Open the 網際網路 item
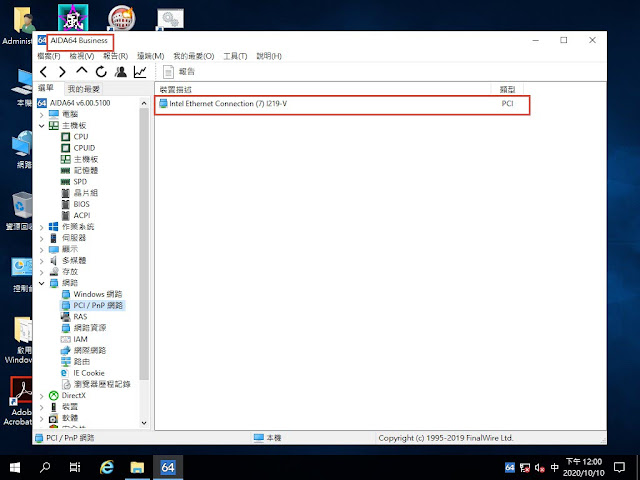640x480 pixels. click(90, 350)
